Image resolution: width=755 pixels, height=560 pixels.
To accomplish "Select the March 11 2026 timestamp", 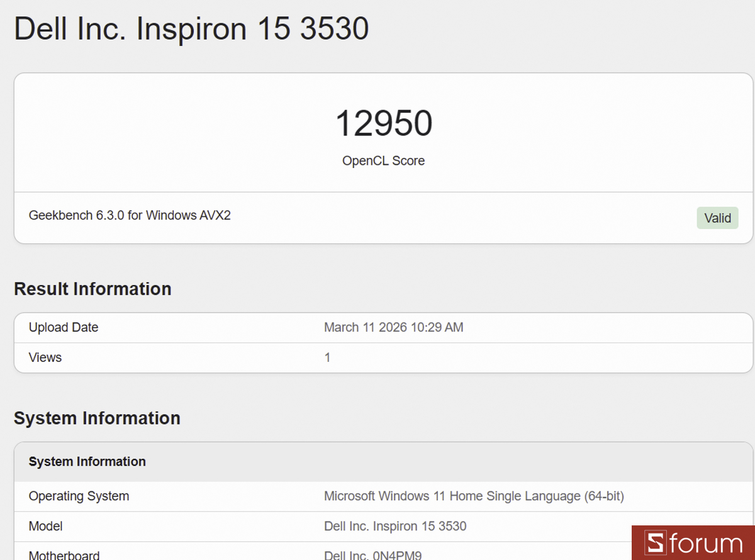I will point(394,327).
